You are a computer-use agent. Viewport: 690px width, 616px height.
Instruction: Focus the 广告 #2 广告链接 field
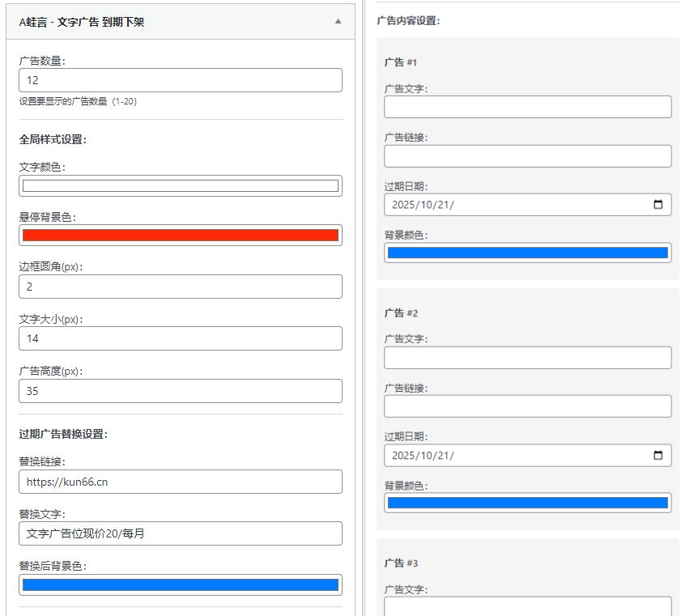527,406
